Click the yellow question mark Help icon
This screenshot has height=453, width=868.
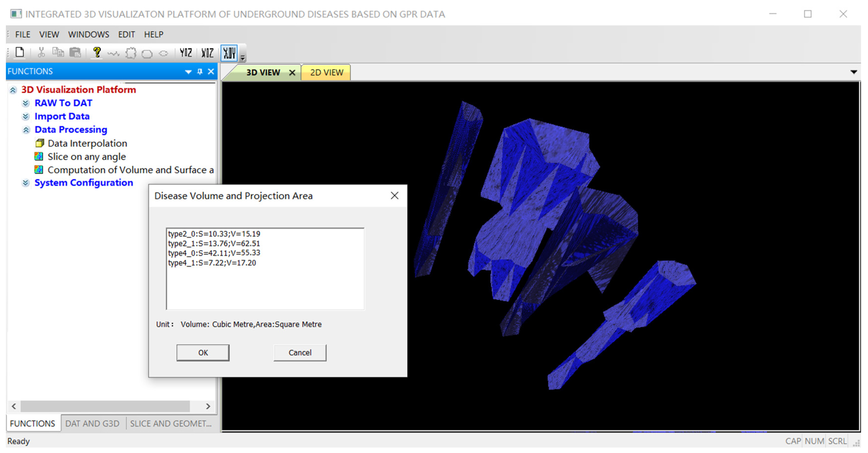tap(97, 52)
